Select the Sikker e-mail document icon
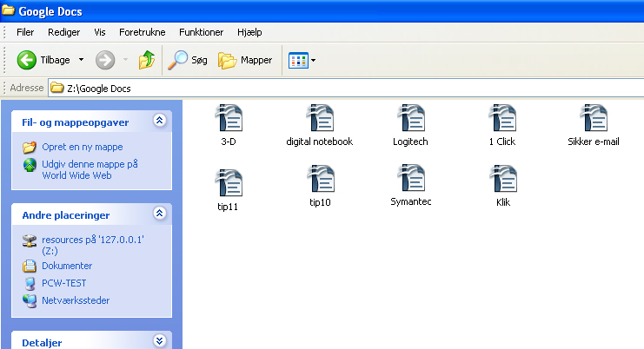Image resolution: width=644 pixels, height=349 pixels. pos(593,119)
